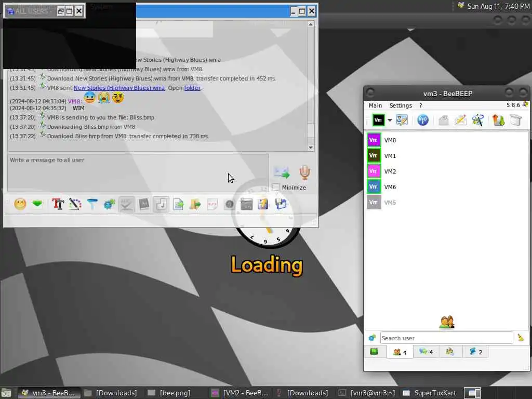This screenshot has width=532, height=399.
Task: Switch to the groups tab without a number
Action: tap(450, 352)
